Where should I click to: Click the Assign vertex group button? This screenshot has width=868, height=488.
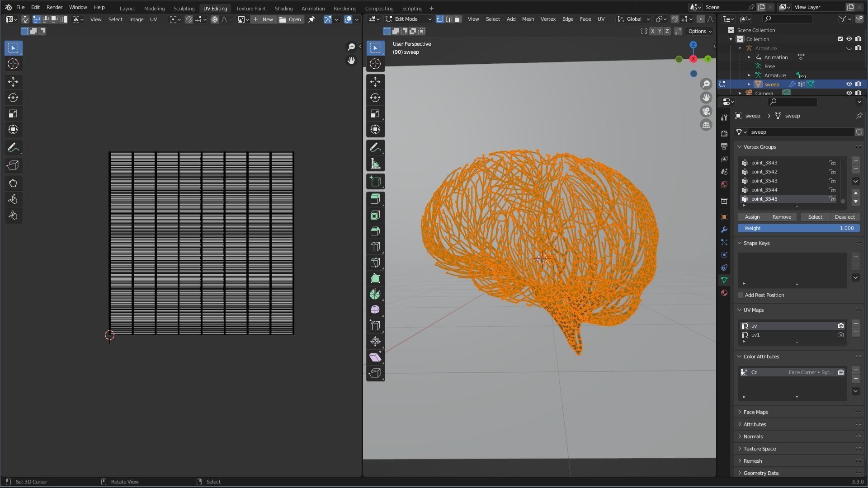[752, 217]
